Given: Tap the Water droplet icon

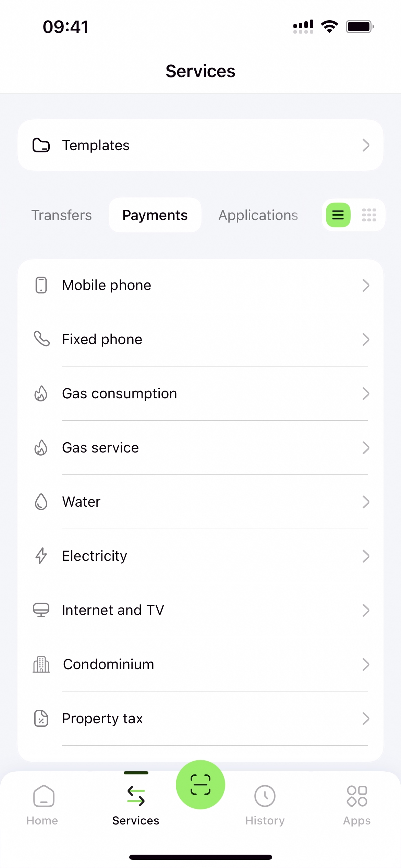Looking at the screenshot, I should pyautogui.click(x=41, y=502).
